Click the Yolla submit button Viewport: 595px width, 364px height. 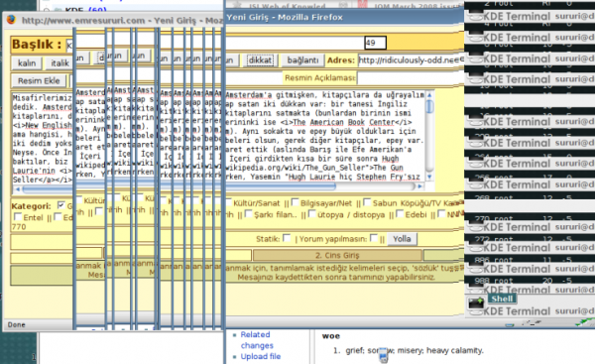(402, 239)
